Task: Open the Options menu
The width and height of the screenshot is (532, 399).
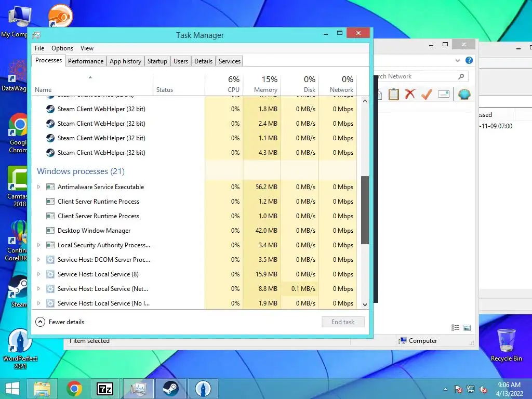Action: 62,48
